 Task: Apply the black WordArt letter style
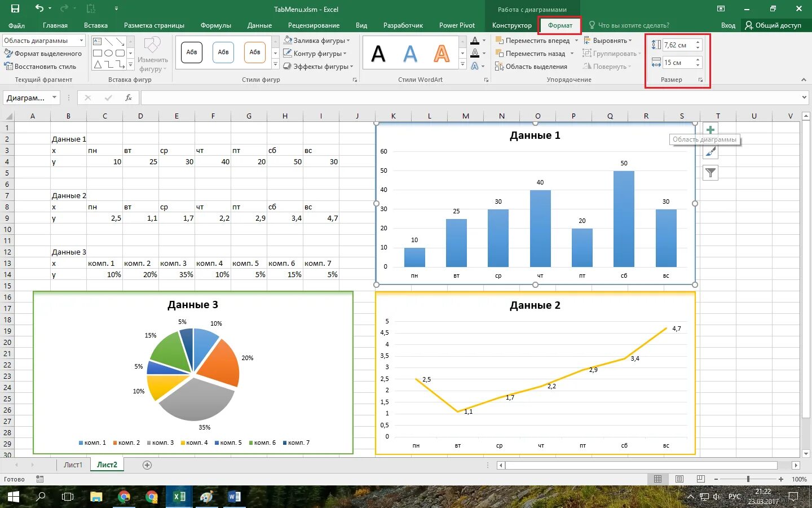coord(378,54)
